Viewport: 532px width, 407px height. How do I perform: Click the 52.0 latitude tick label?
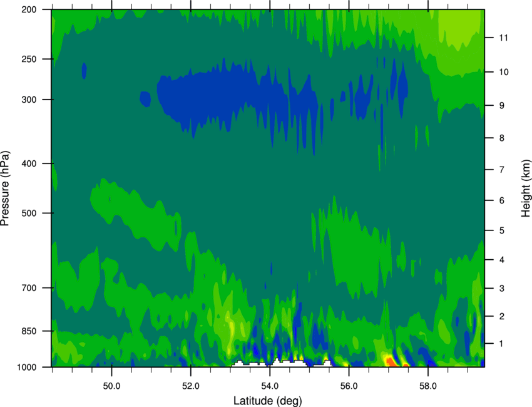191,386
